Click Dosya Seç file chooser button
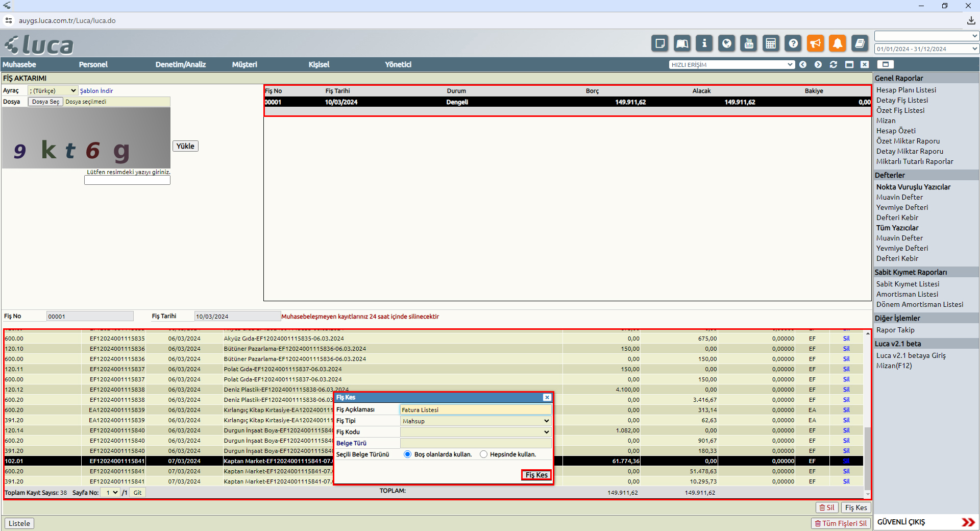The height and width of the screenshot is (531, 980). 45,102
